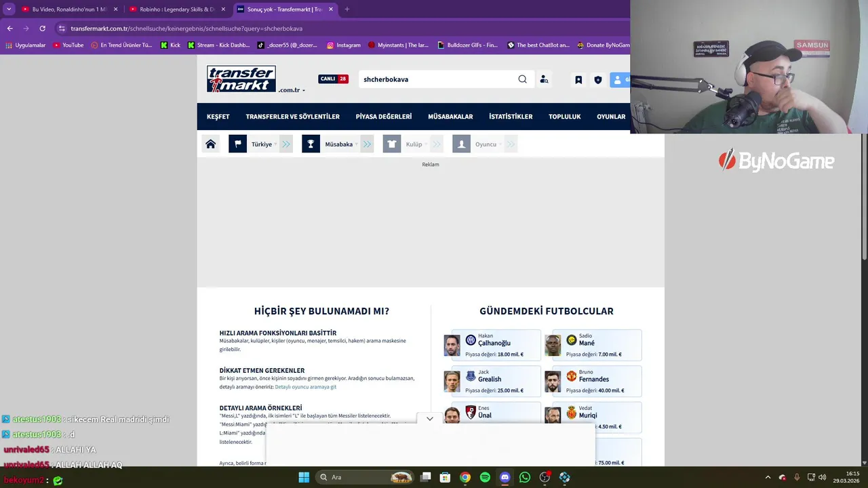Click the jersey icon next to Kulüp
Screen dimensions: 868x488
click(x=391, y=144)
